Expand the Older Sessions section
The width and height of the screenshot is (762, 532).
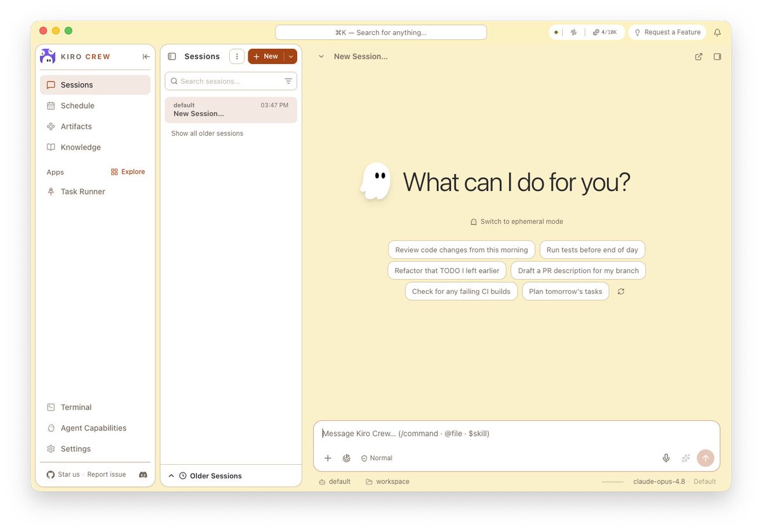point(231,475)
